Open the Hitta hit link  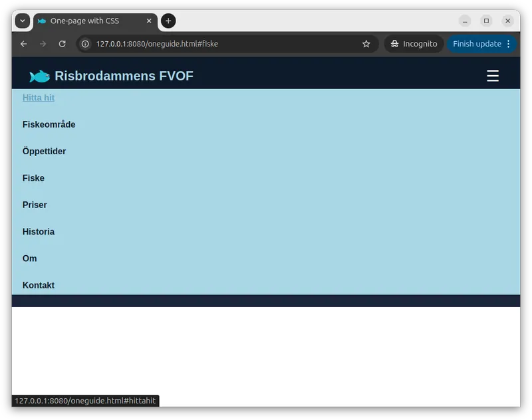39,98
